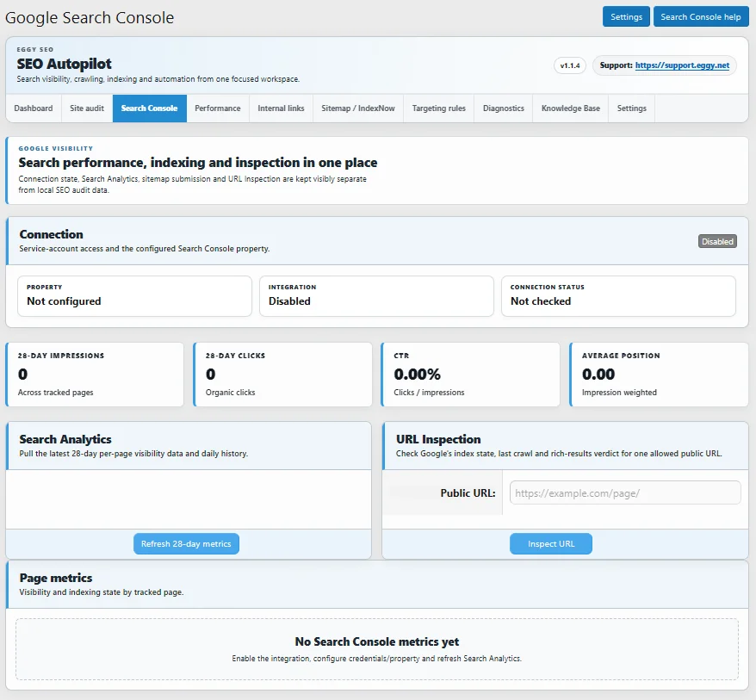Click No Search Console metrics yet message
Image resolution: width=756 pixels, height=700 pixels.
377,641
